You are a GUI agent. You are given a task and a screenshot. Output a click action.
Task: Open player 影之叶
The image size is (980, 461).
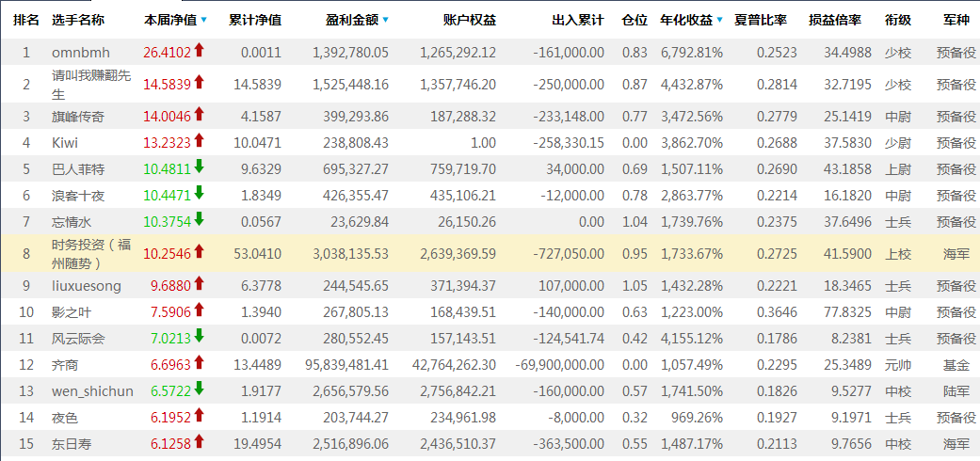(72, 312)
